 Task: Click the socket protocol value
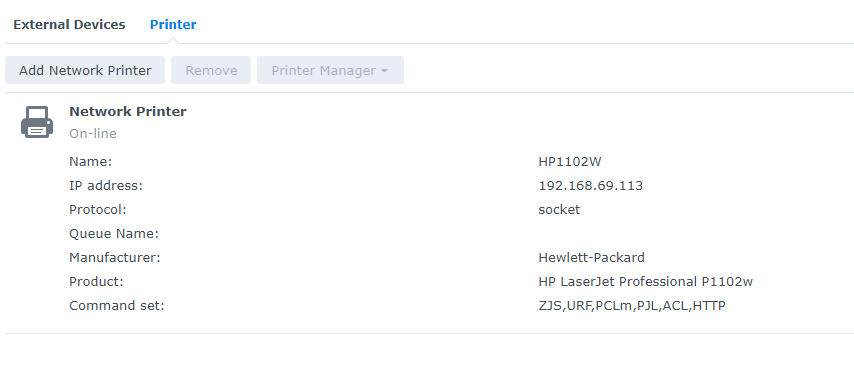tap(559, 209)
